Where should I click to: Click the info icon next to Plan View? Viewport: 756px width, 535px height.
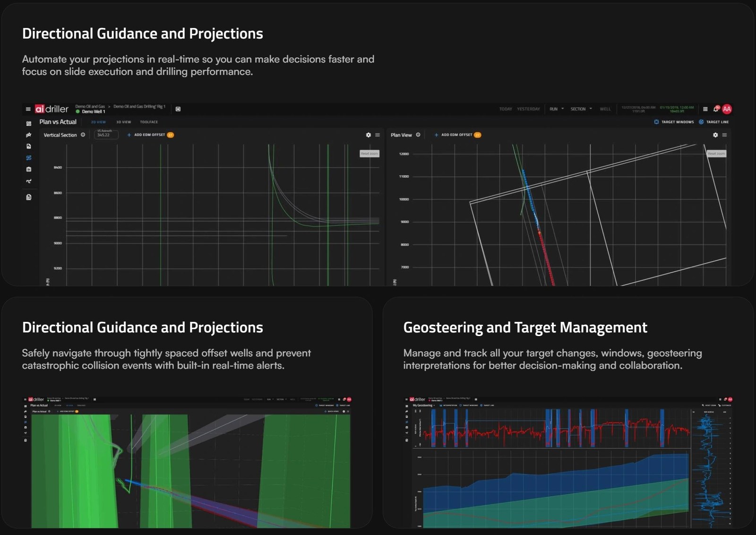click(418, 135)
